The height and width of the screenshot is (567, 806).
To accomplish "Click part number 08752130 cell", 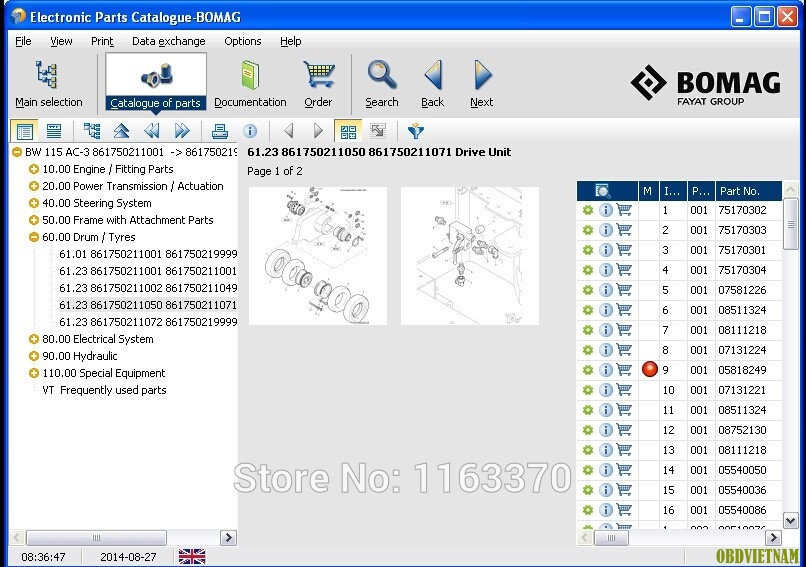I will [x=748, y=430].
